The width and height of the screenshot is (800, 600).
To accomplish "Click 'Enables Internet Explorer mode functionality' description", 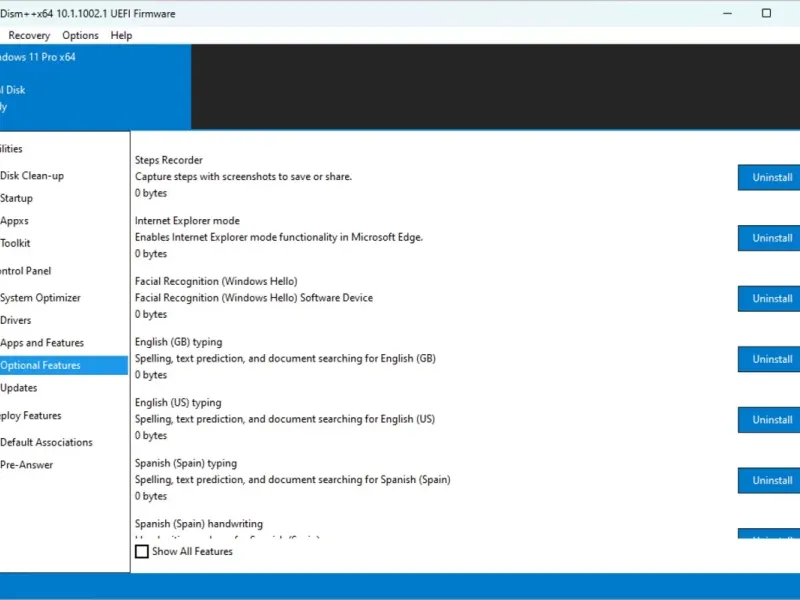I will [279, 237].
